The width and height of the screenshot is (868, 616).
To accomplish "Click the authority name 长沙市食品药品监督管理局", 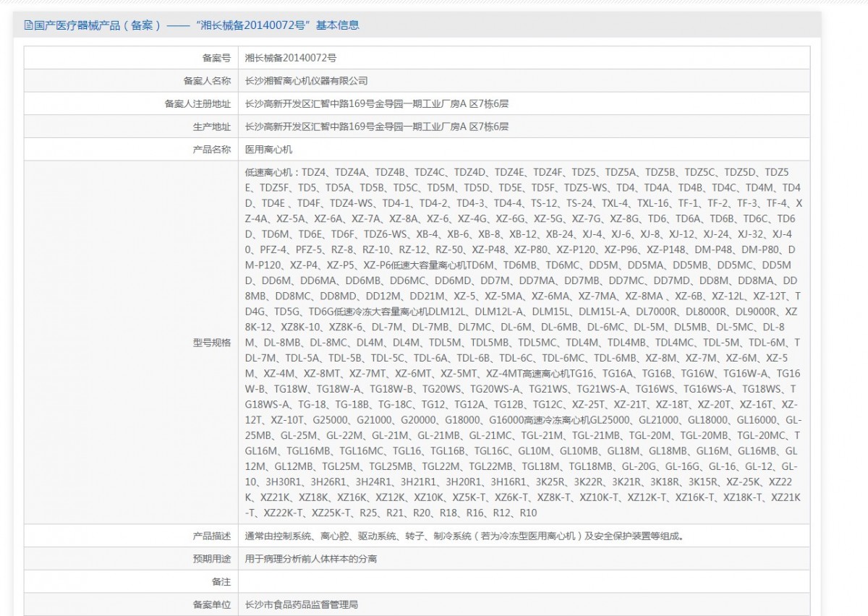I will click(302, 604).
